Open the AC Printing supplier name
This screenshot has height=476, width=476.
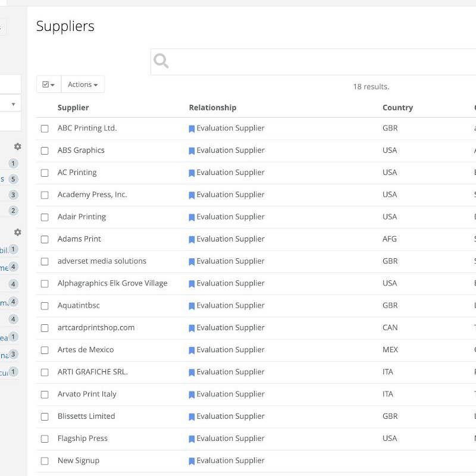pyautogui.click(x=77, y=173)
